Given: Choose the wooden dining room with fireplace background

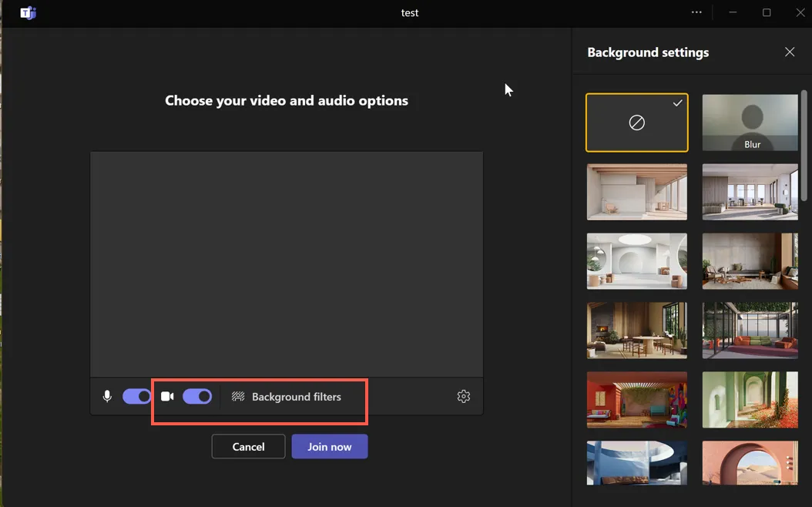Looking at the screenshot, I should 637,331.
